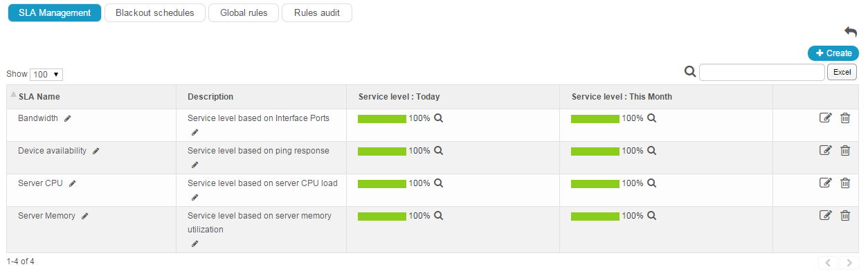868x276 pixels.
Task: Select the Rules audit tab
Action: pos(317,13)
